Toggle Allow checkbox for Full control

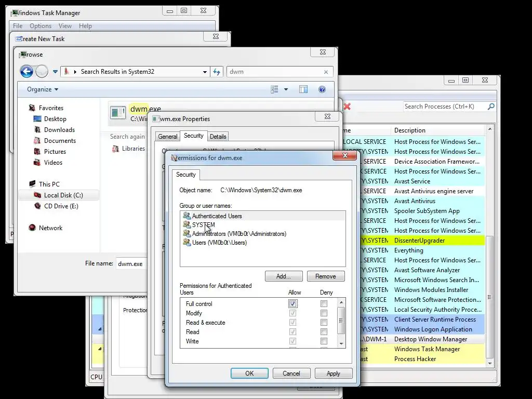coord(292,303)
